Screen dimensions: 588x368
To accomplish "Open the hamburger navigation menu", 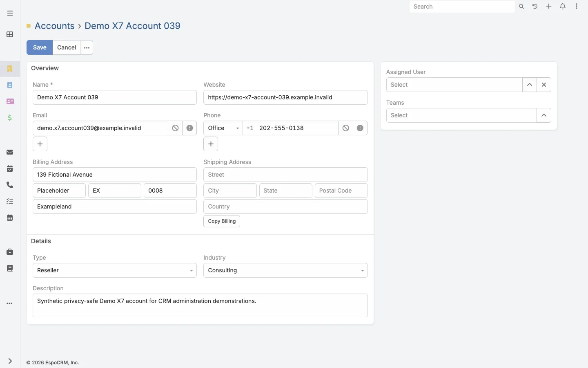I will click(10, 13).
